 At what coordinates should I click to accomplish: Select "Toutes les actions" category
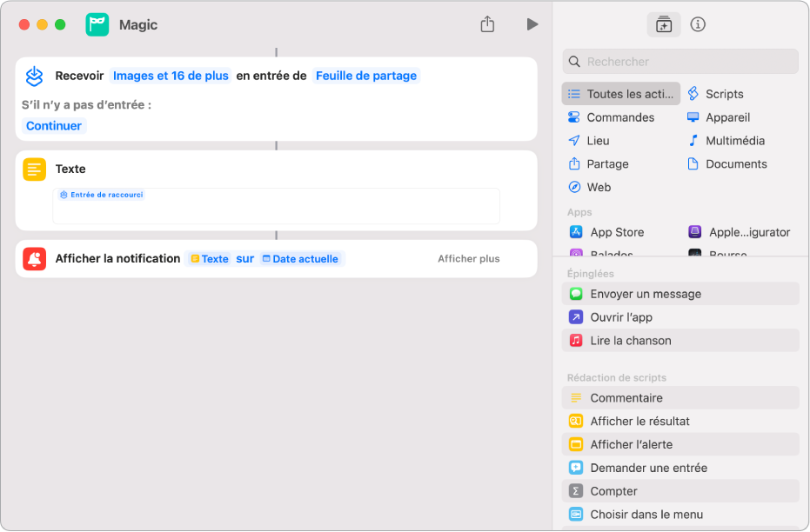pos(620,94)
